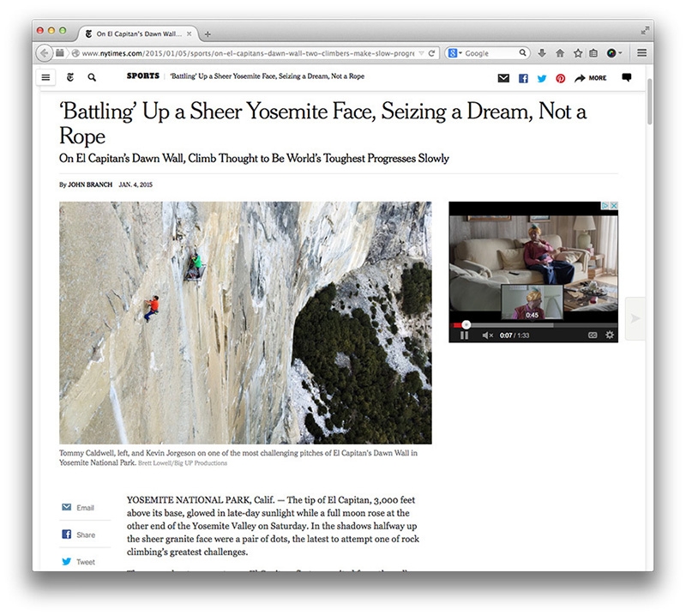Open the Firefox hamburger menu
This screenshot has width=686, height=616.
point(641,53)
